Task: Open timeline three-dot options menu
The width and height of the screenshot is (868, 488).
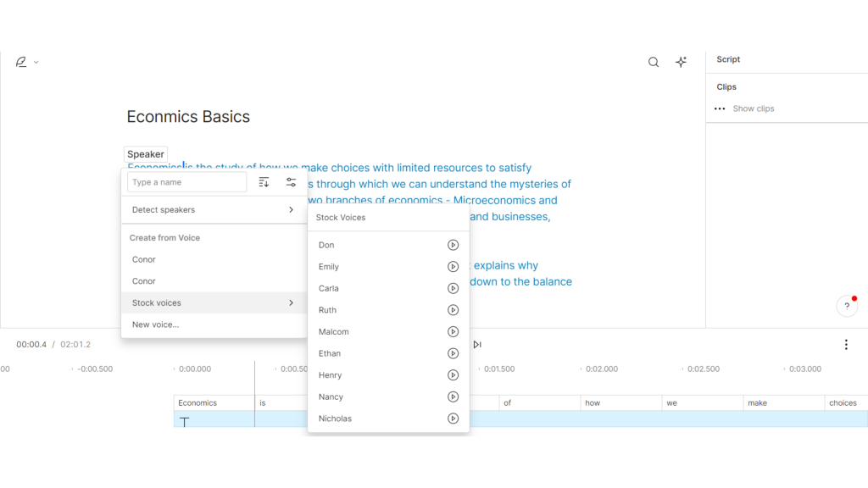Action: [x=845, y=345]
